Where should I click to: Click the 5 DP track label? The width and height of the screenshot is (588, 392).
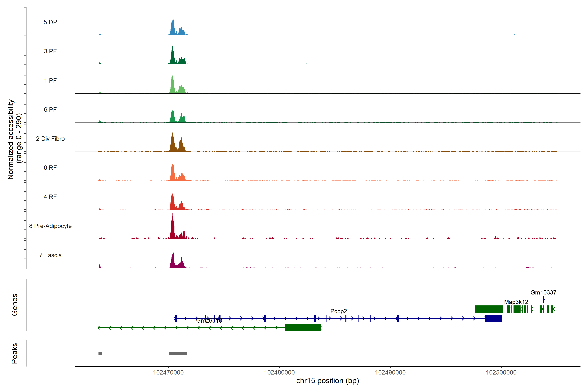click(50, 22)
